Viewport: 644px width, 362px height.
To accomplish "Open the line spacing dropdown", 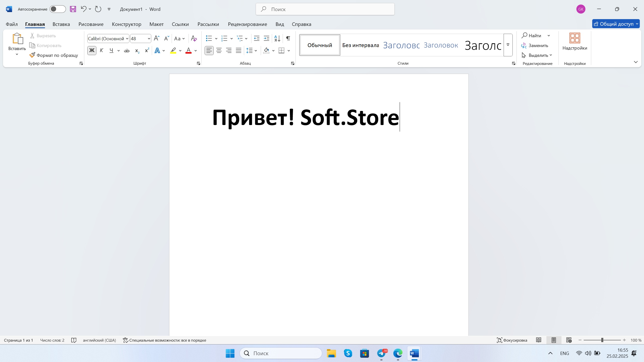I will (x=256, y=51).
